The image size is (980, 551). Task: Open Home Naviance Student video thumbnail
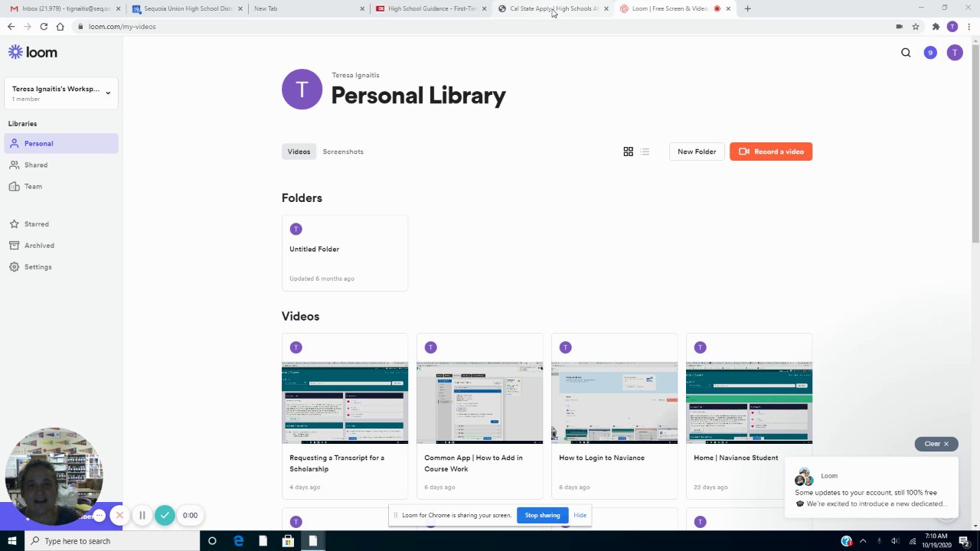(x=749, y=403)
